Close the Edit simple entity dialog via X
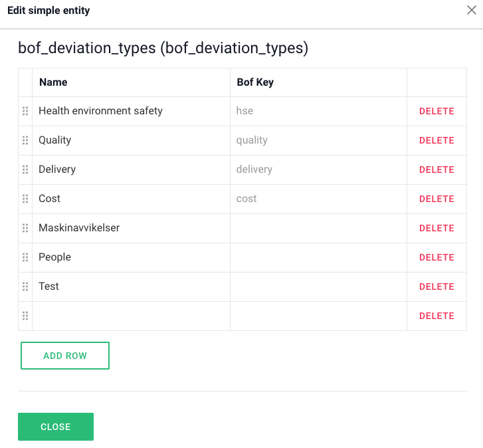The width and height of the screenshot is (483, 448). pyautogui.click(x=472, y=10)
